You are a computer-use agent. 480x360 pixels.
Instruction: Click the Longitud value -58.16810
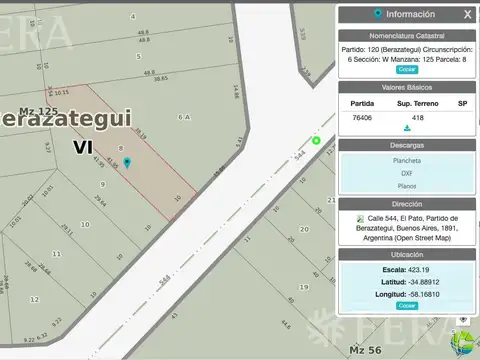424,294
